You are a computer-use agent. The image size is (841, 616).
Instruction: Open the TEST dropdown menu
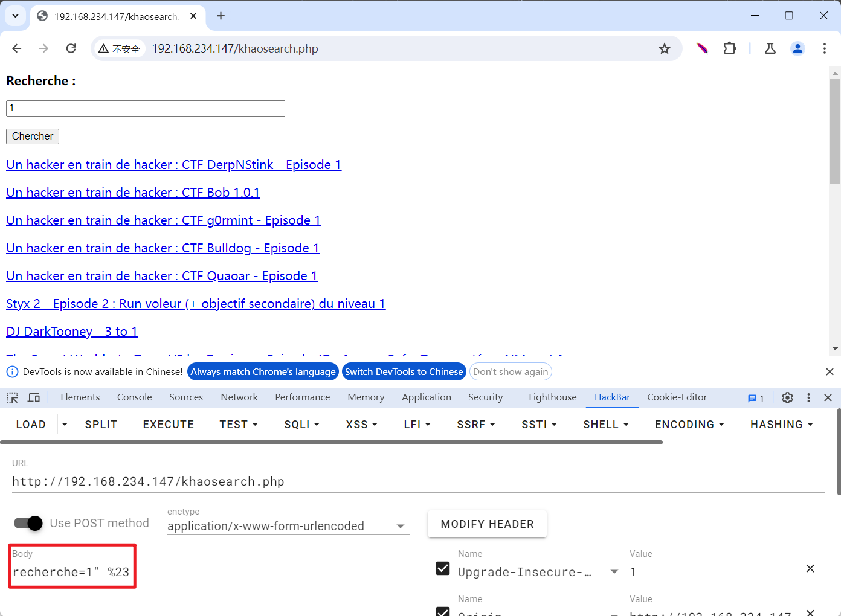tap(239, 425)
